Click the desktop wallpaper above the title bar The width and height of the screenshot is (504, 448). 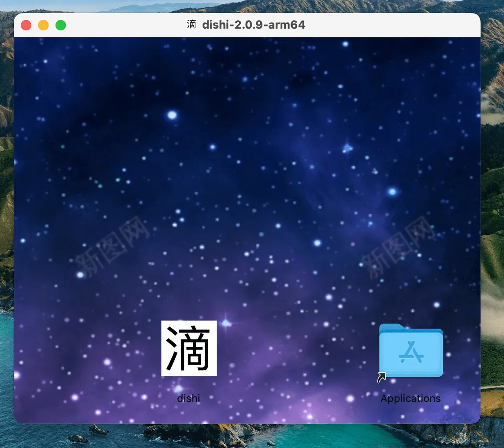click(x=252, y=6)
